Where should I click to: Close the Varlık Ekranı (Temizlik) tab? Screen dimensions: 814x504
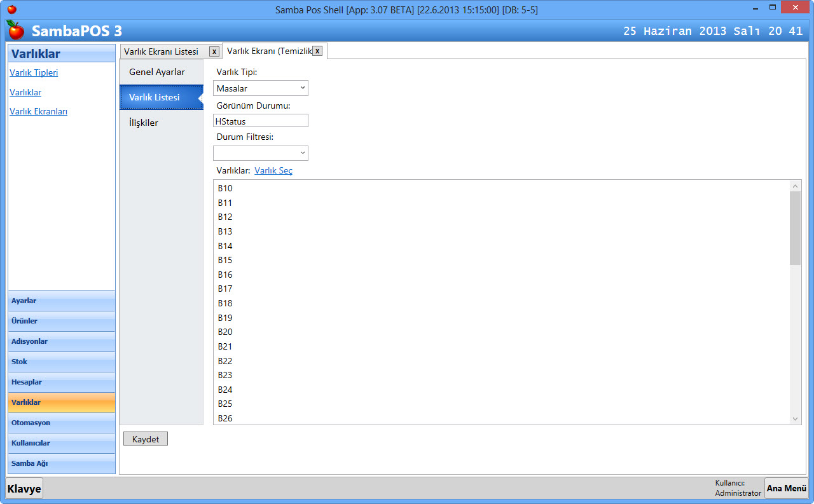[x=317, y=51]
